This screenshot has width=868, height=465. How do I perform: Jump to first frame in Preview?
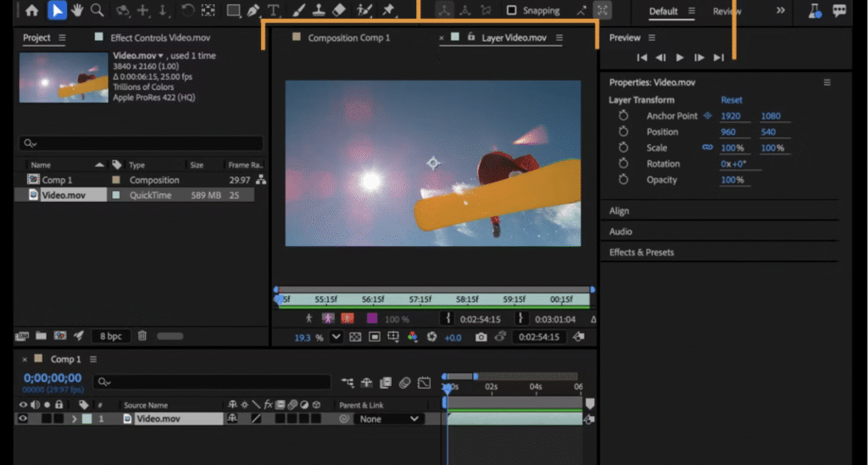point(643,57)
